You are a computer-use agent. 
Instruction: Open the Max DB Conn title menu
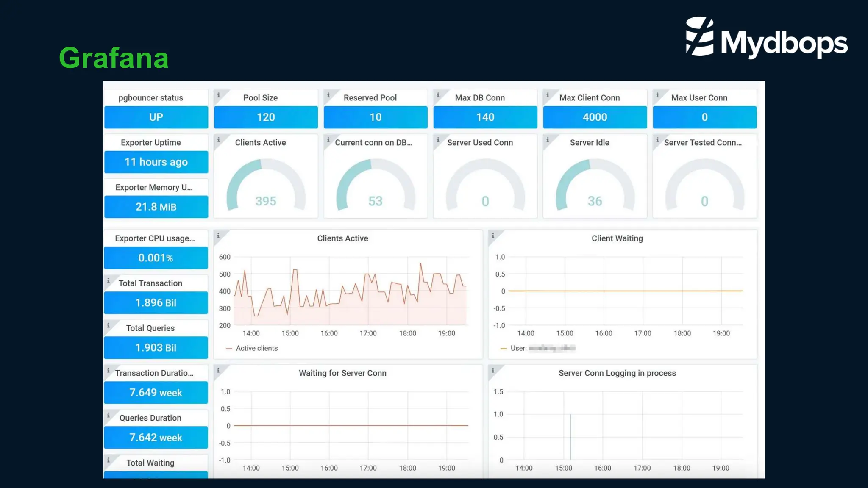(x=480, y=98)
